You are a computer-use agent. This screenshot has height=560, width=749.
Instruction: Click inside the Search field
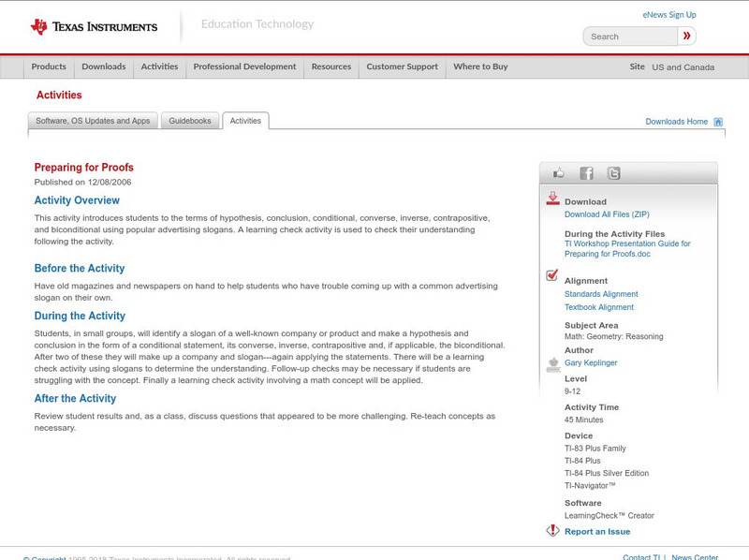click(630, 37)
